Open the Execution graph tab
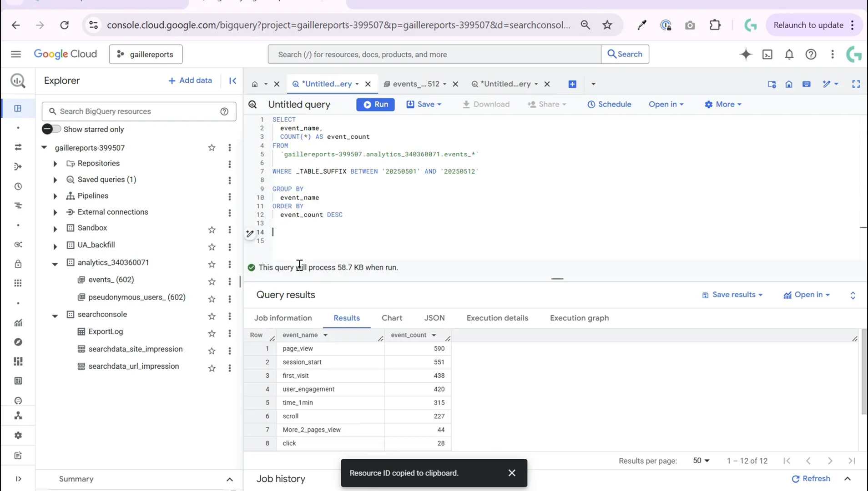Viewport: 868px width, 491px height. pos(579,318)
